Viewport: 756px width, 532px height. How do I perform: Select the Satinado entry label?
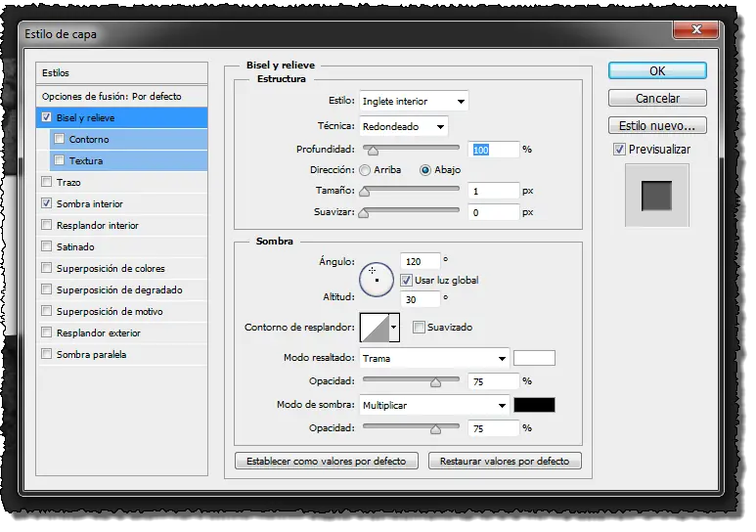click(75, 247)
